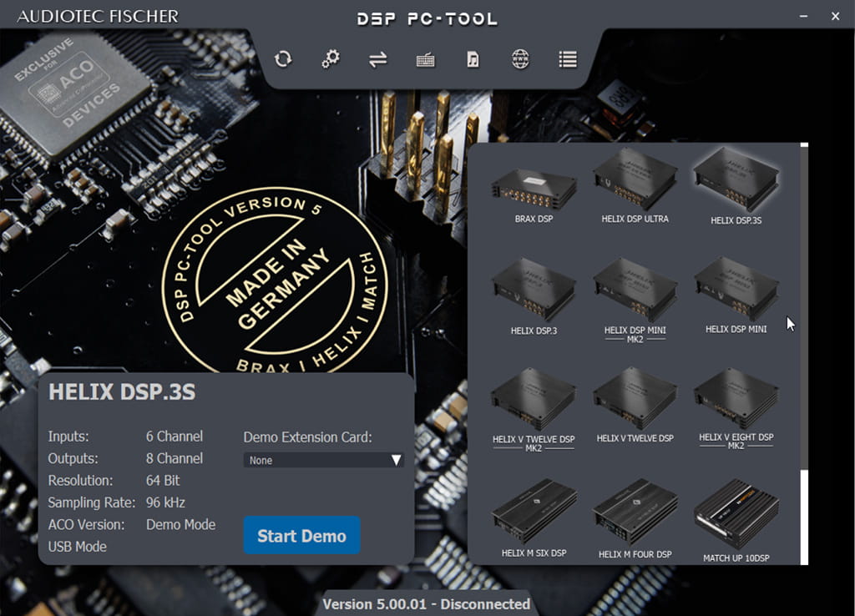
Task: Select the HELIX DSP.3S device
Action: pos(736,187)
